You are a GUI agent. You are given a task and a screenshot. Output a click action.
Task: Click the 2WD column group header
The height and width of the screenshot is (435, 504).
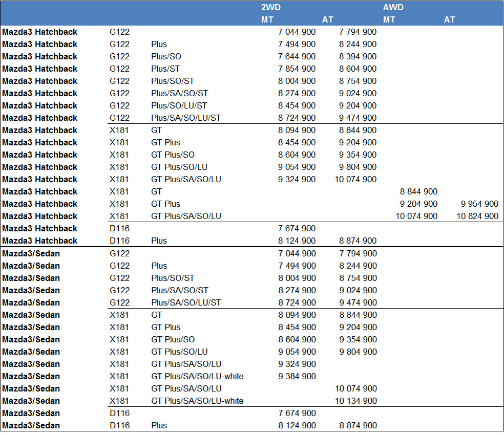270,7
